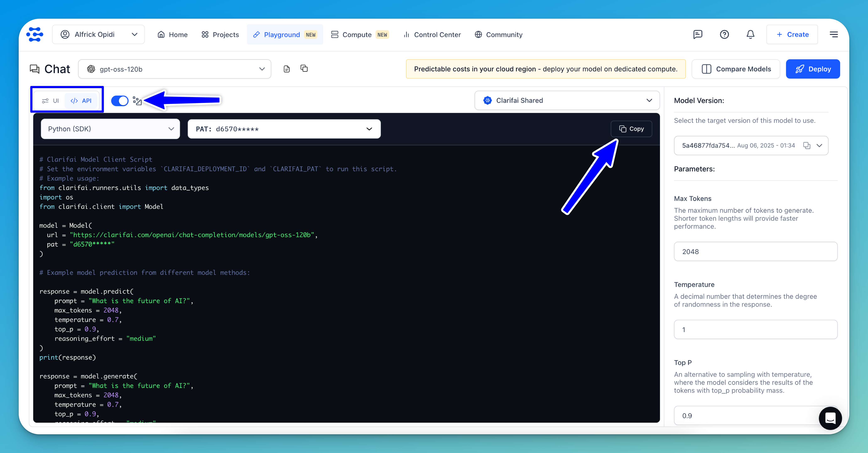
Task: Click the Chat heading icon
Action: pyautogui.click(x=35, y=69)
